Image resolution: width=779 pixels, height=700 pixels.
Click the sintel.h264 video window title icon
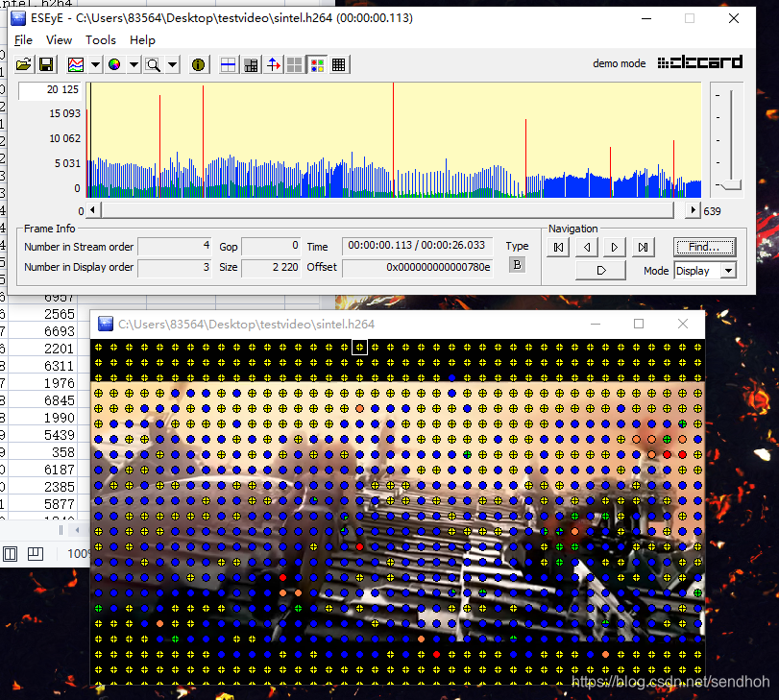tap(106, 324)
